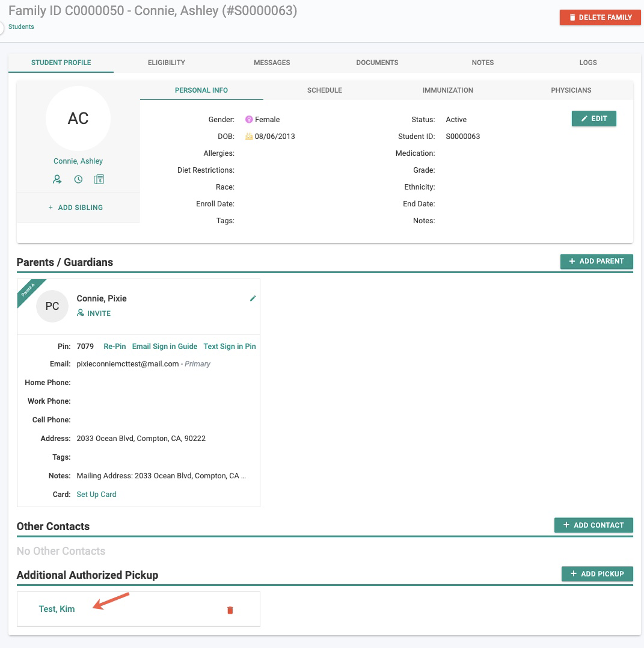Image resolution: width=644 pixels, height=648 pixels.
Task: Open the Documents tab
Action: tap(377, 63)
